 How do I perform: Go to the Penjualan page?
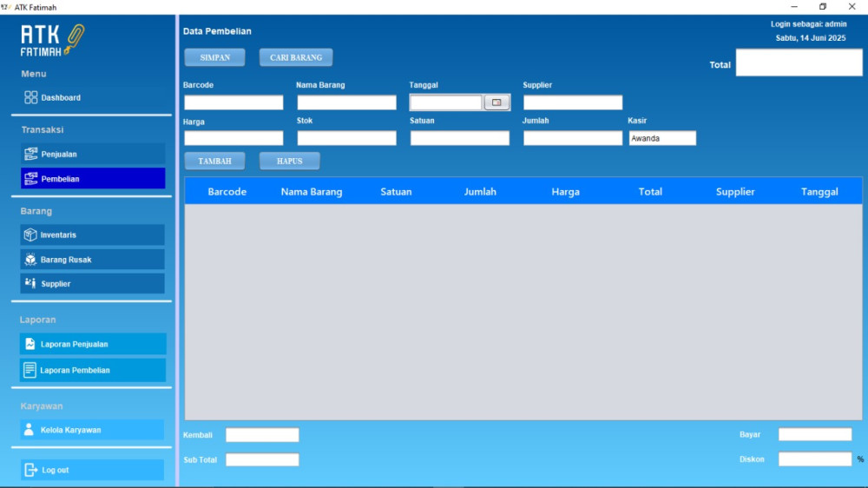tap(93, 154)
